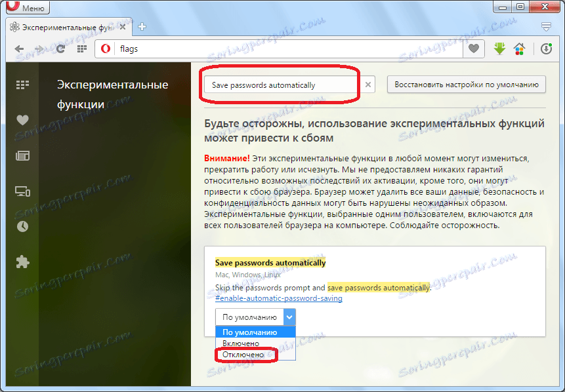Minimize the Opera window
This screenshot has height=392, width=565.
[503, 7]
